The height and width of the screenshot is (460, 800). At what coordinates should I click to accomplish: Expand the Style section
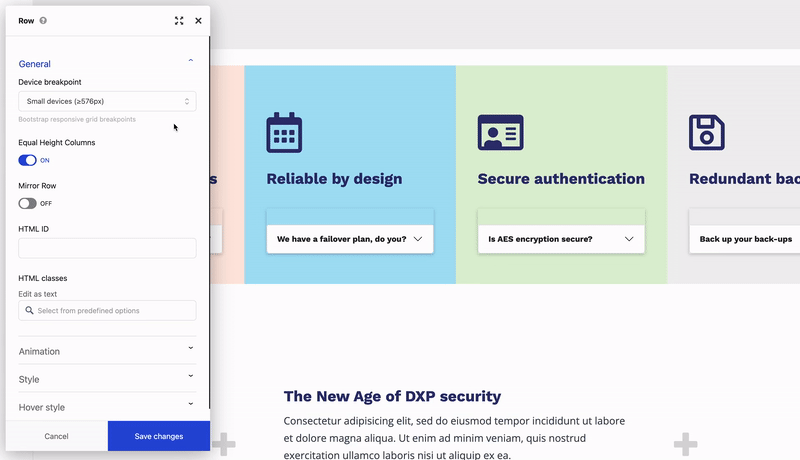[190, 379]
